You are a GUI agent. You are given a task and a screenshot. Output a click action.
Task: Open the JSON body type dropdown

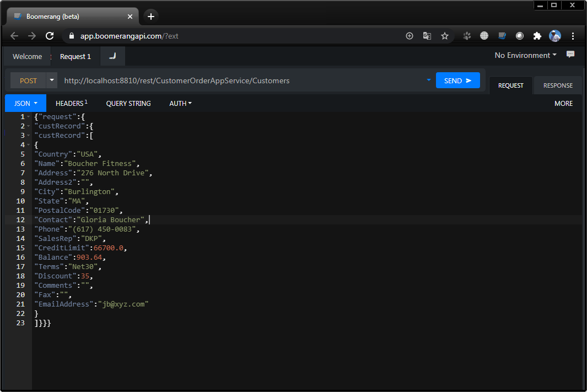(25, 103)
